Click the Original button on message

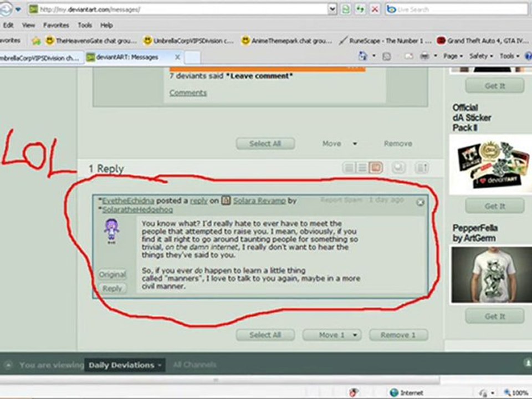pos(112,274)
